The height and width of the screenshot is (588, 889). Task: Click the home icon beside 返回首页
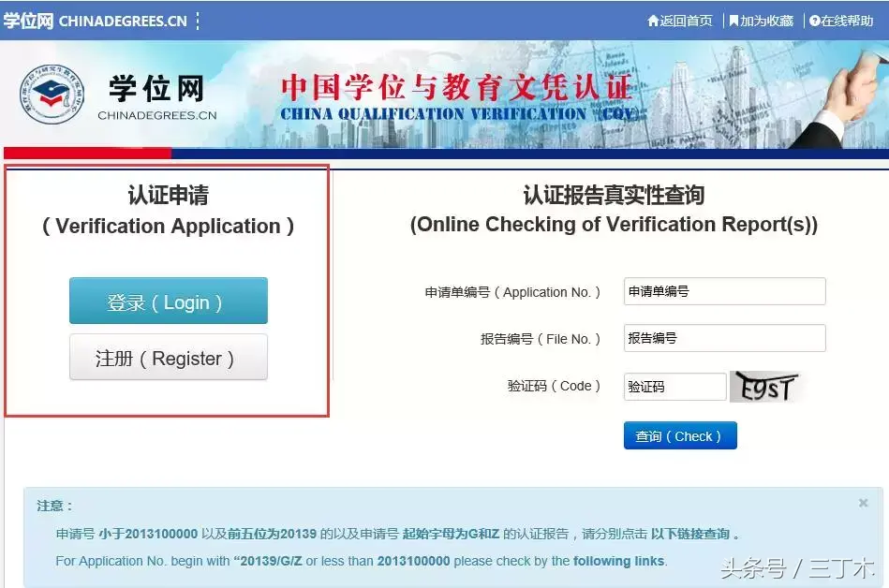click(x=653, y=21)
